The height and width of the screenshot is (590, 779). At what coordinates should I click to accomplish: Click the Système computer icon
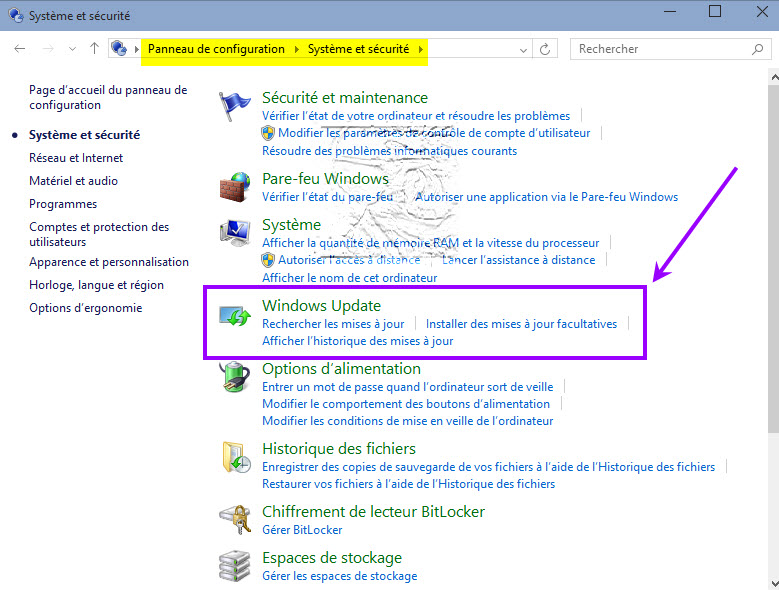pos(235,233)
